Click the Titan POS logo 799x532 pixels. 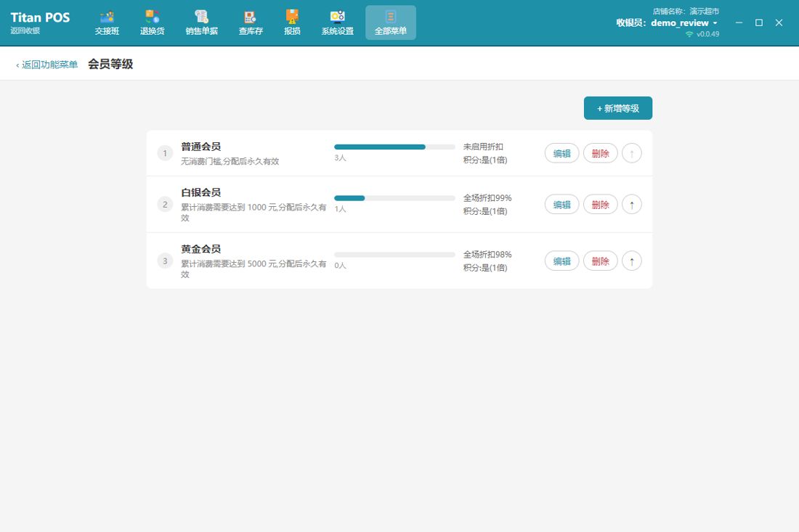pyautogui.click(x=40, y=17)
